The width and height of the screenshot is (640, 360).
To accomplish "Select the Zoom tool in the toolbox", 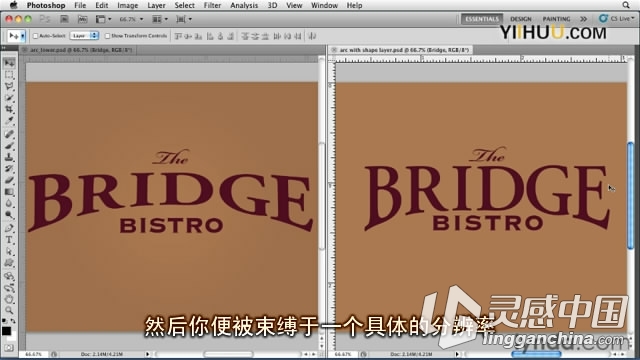I will click(x=9, y=311).
